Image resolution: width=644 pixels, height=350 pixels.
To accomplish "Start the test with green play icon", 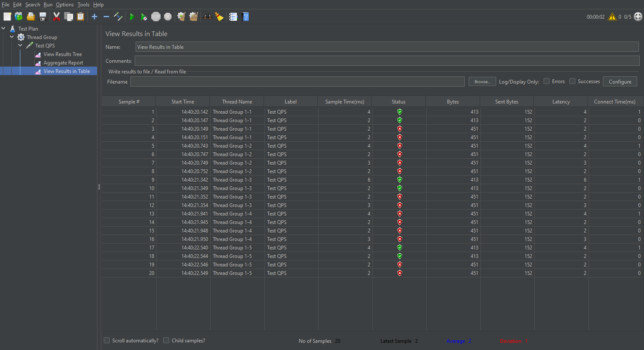I will point(132,17).
